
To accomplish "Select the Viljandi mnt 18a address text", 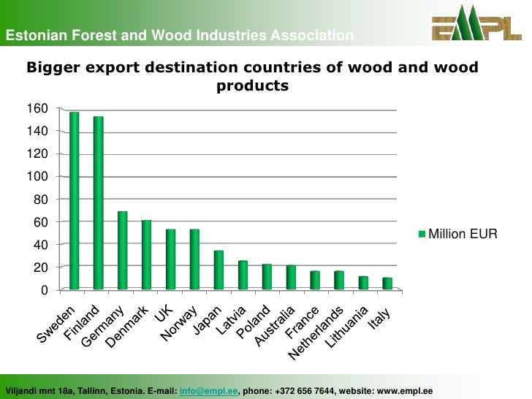I will pyautogui.click(x=39, y=391).
